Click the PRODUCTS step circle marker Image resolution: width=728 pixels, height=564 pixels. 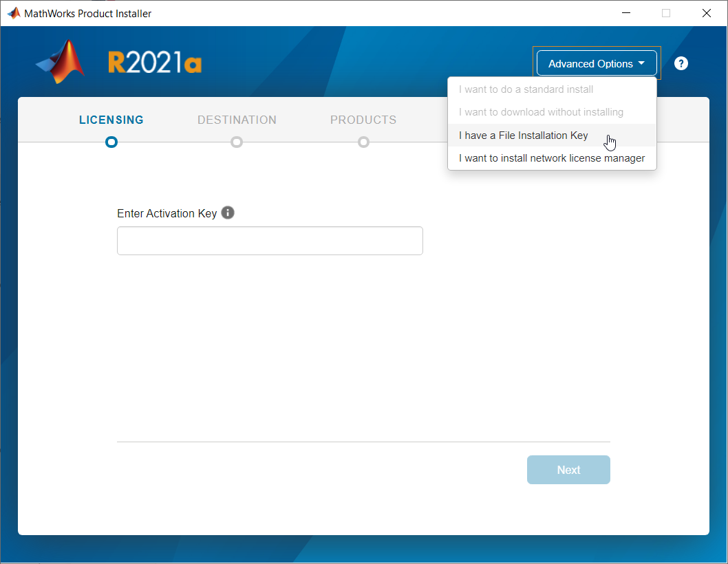[x=363, y=142]
